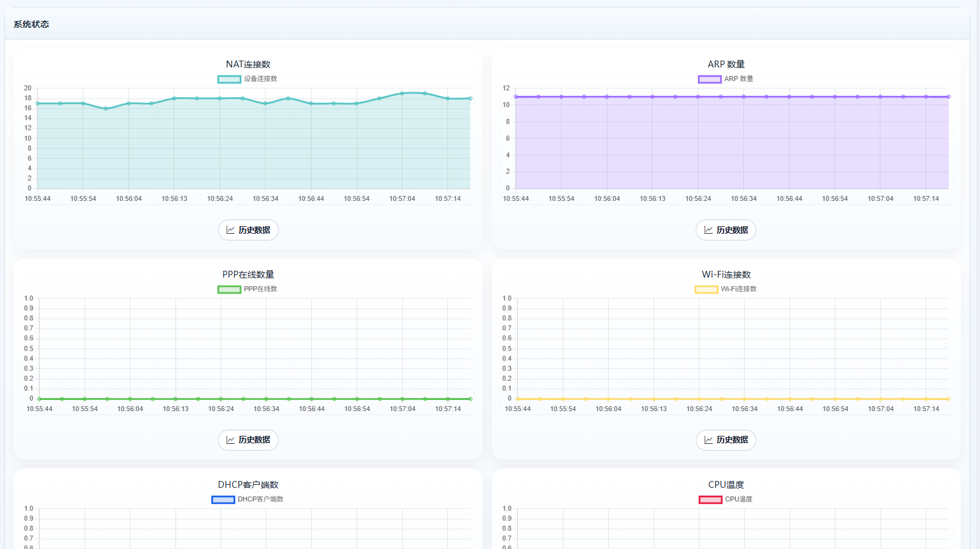Screen dimensions: 980x549
Task: Click the blue DHCP客户端数 legend swatch
Action: pos(223,500)
